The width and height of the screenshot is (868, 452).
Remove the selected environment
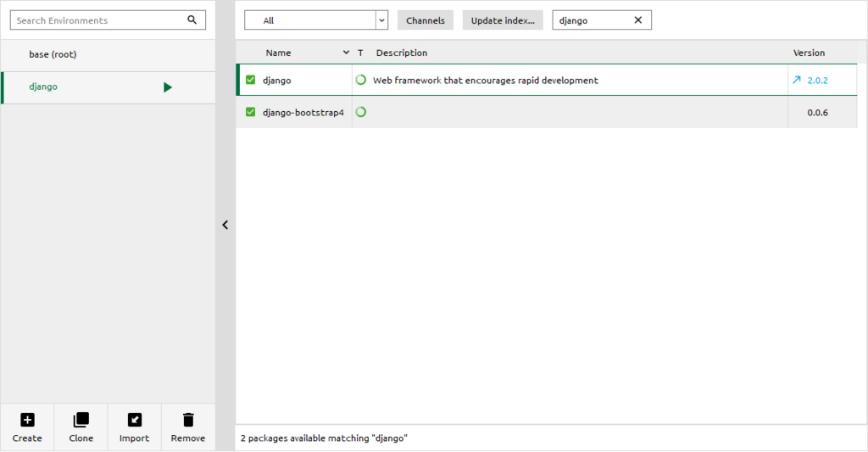pyautogui.click(x=188, y=427)
